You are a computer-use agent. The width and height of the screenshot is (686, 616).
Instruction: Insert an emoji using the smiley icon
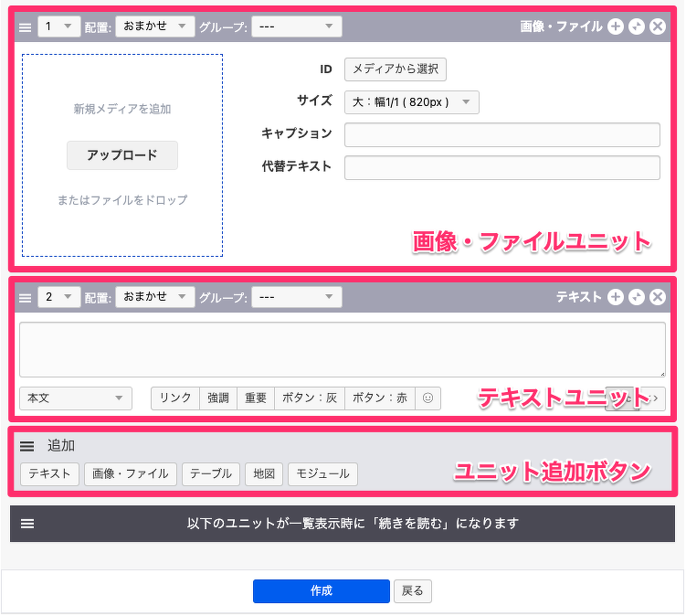pyautogui.click(x=427, y=398)
